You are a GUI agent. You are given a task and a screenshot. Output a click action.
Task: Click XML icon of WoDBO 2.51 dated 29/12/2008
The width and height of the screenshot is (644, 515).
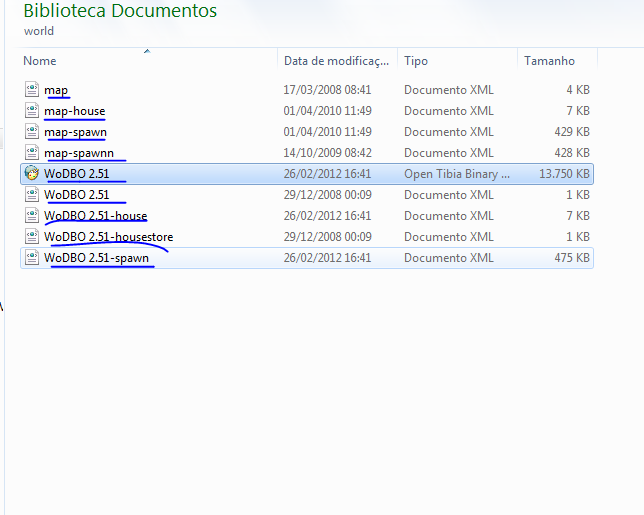click(x=32, y=194)
